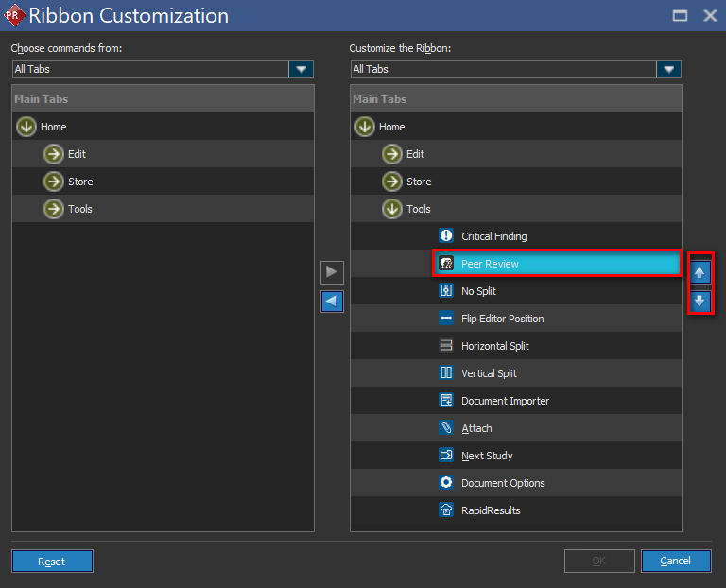Screen dimensions: 726x588
Task: Select the Next Study icon
Action: click(447, 456)
